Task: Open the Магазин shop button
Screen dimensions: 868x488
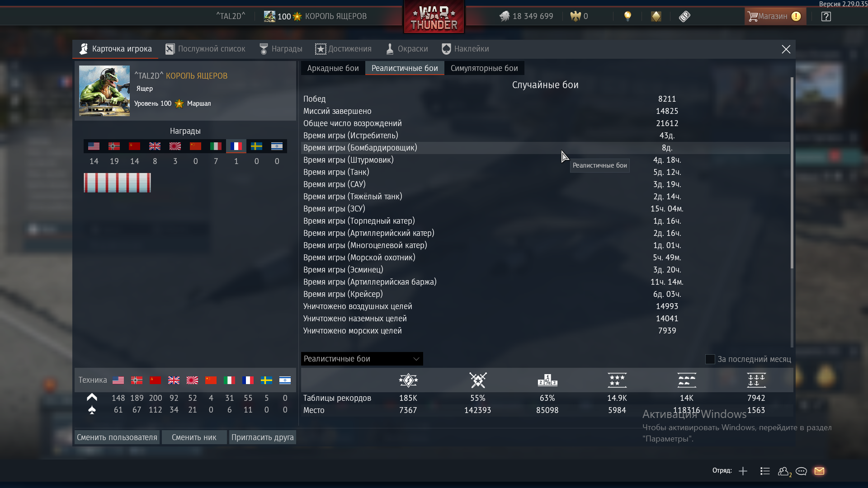Action: [x=775, y=17]
